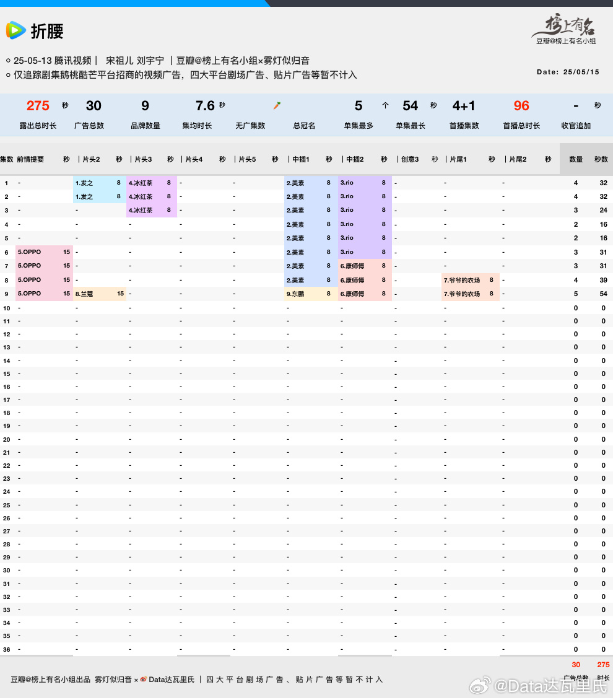
Task: Click the Date: 25/05/15 label
Action: [568, 72]
